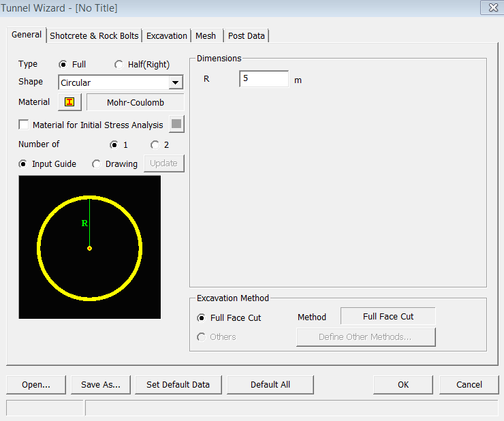
Task: Click the circular tunnel preview image
Action: point(90,247)
